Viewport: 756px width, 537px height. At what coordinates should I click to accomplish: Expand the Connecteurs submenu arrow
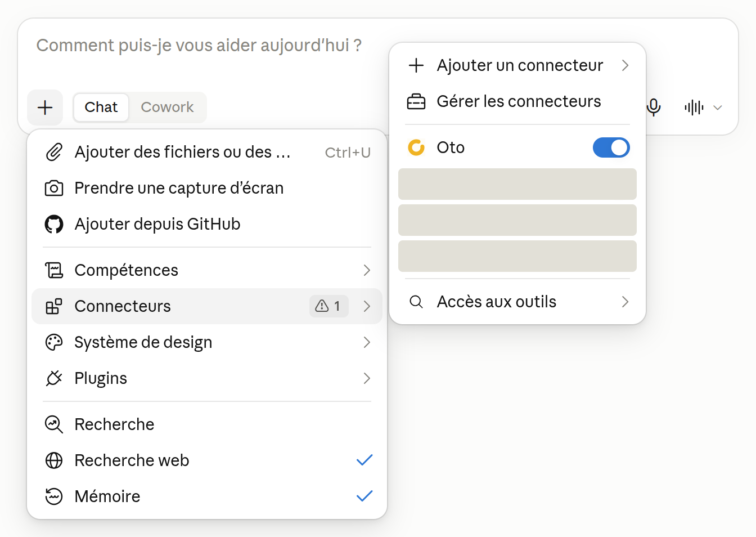367,306
